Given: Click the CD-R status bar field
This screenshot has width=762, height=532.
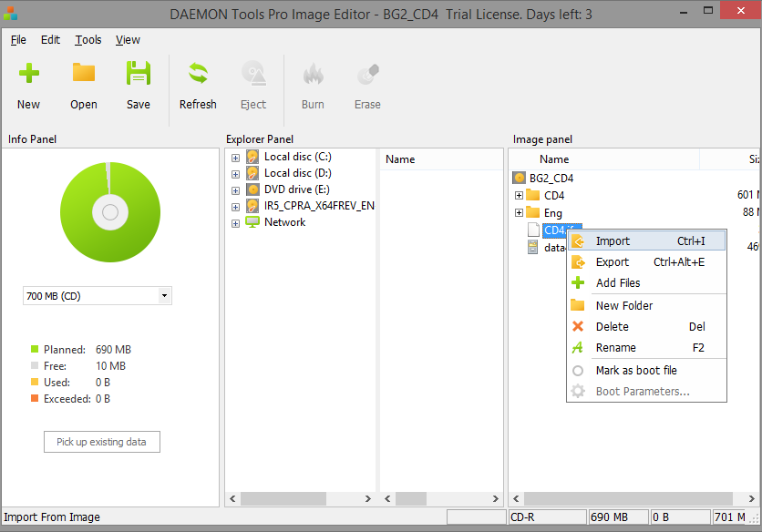Looking at the screenshot, I should point(547,517).
